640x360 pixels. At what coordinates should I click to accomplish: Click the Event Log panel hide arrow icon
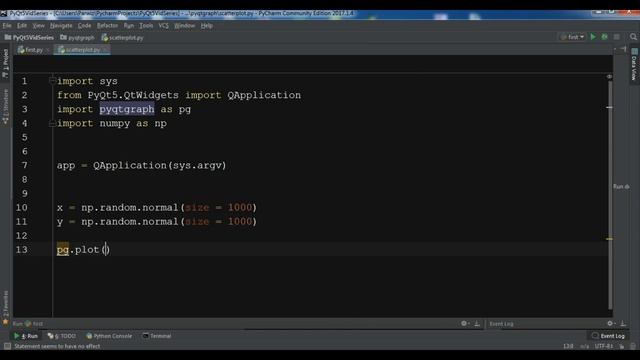point(623,323)
